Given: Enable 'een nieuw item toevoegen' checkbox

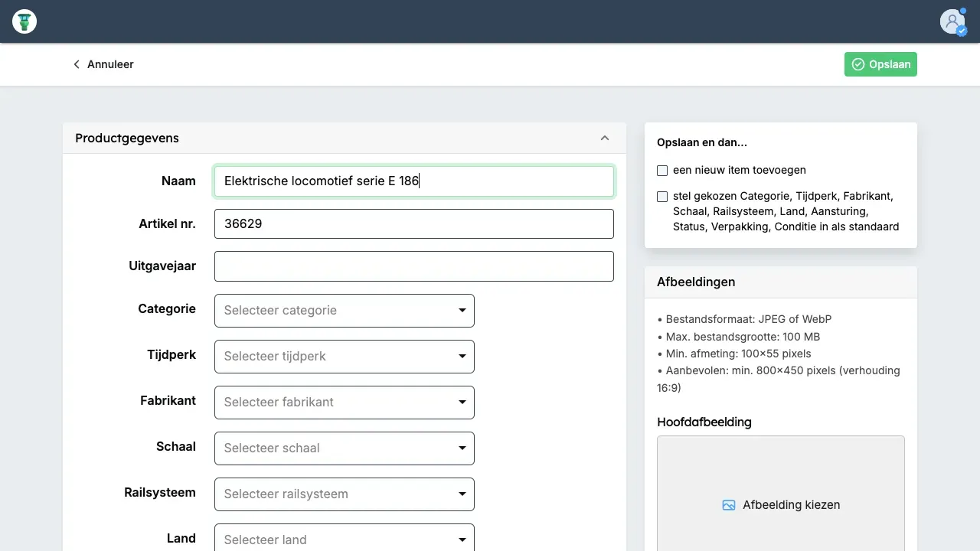Looking at the screenshot, I should point(662,171).
